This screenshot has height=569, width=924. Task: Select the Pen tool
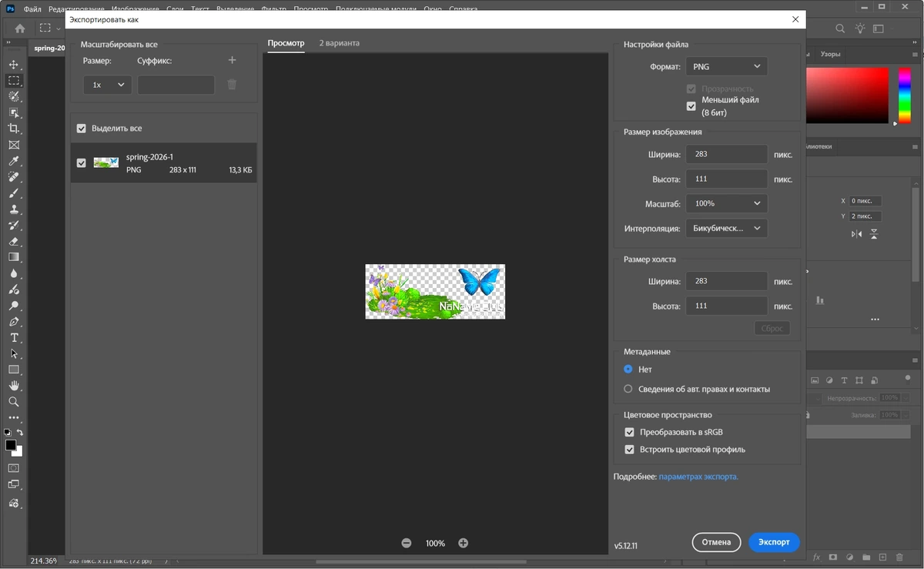point(14,322)
